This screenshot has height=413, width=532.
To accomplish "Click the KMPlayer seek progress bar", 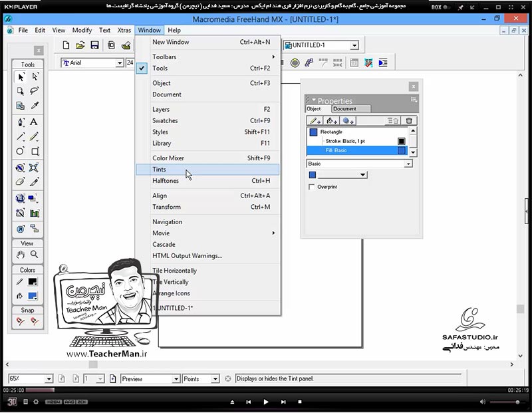I will pos(265,390).
